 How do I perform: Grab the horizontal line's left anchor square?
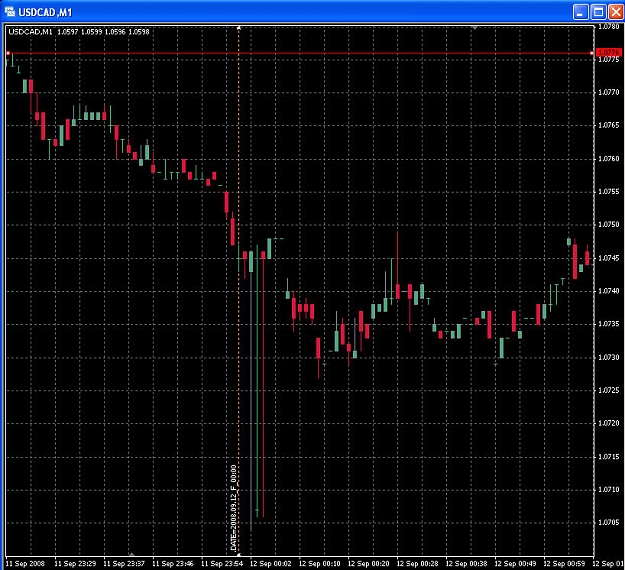click(8, 53)
